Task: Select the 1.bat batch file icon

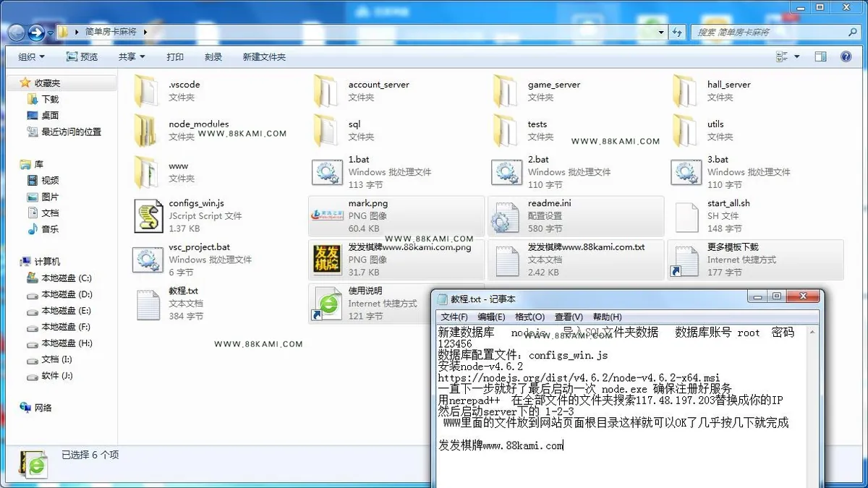Action: (327, 172)
